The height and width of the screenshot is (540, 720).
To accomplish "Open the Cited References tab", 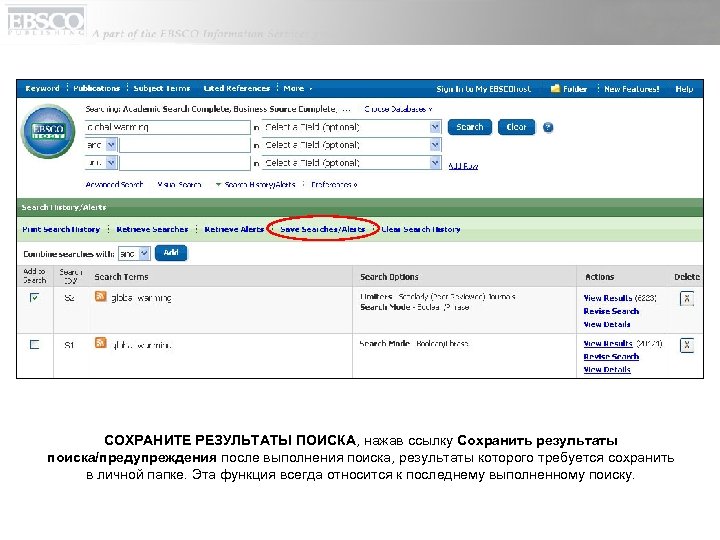I will [236, 88].
